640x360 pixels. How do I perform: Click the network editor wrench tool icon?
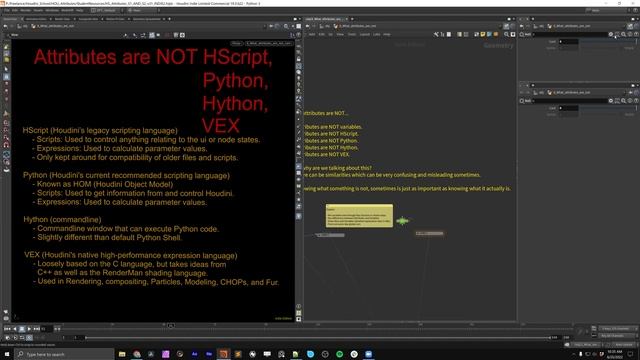coord(436,34)
